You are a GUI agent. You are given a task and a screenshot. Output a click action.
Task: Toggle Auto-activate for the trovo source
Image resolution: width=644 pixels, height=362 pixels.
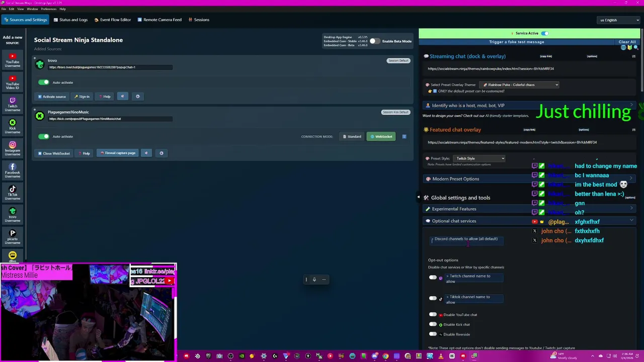(44, 82)
